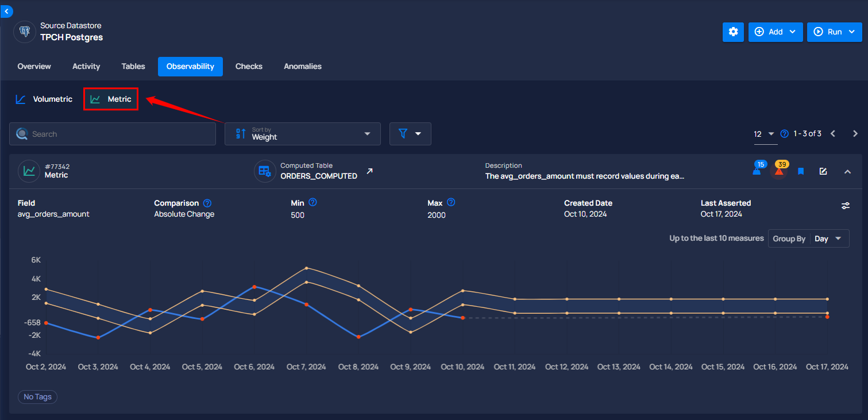Open the Run dropdown button

click(x=834, y=32)
